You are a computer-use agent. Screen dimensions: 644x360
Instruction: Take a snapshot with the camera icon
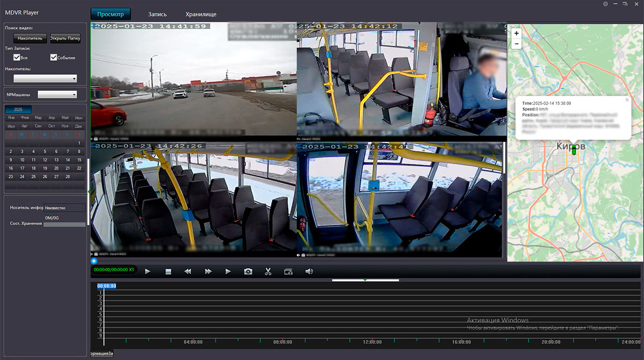pos(248,272)
